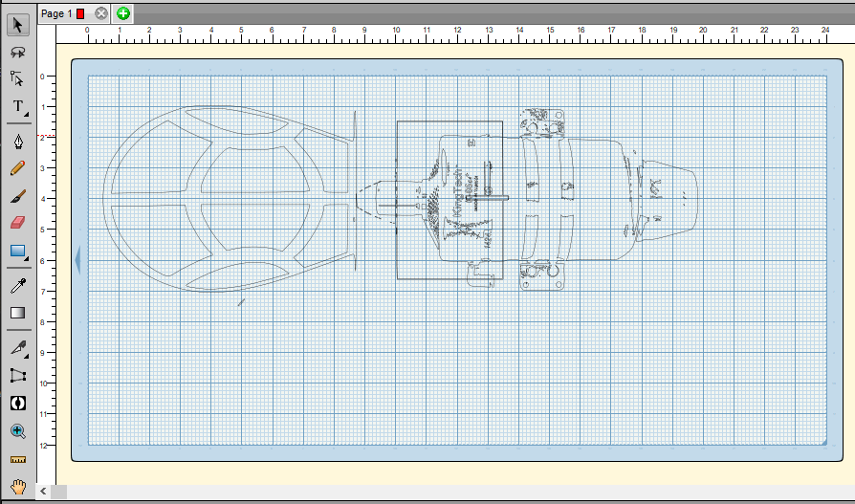Select the Crop/Distort polygon tool
The image size is (855, 504).
coord(17,375)
